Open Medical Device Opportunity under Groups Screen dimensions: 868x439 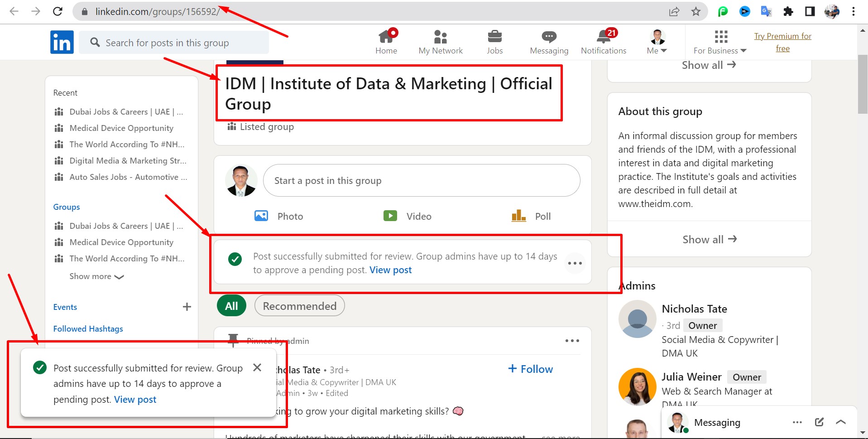tap(114, 242)
